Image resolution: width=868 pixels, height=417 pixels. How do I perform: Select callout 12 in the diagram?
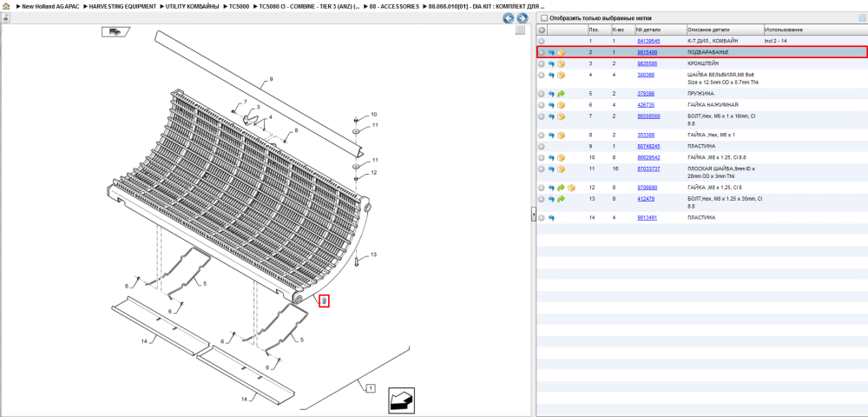373,172
